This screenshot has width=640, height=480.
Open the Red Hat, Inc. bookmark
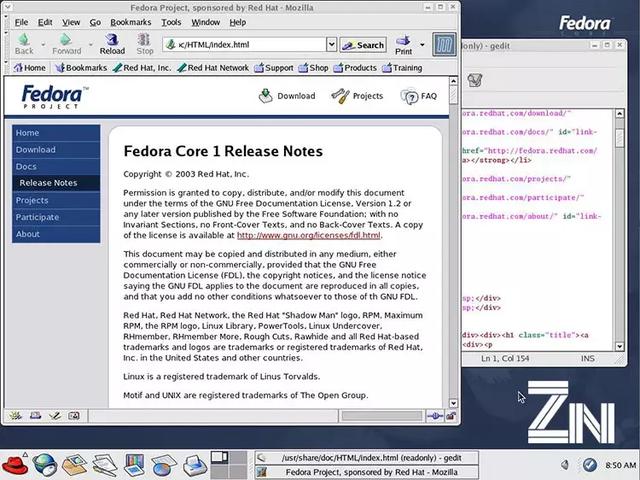click(142, 68)
